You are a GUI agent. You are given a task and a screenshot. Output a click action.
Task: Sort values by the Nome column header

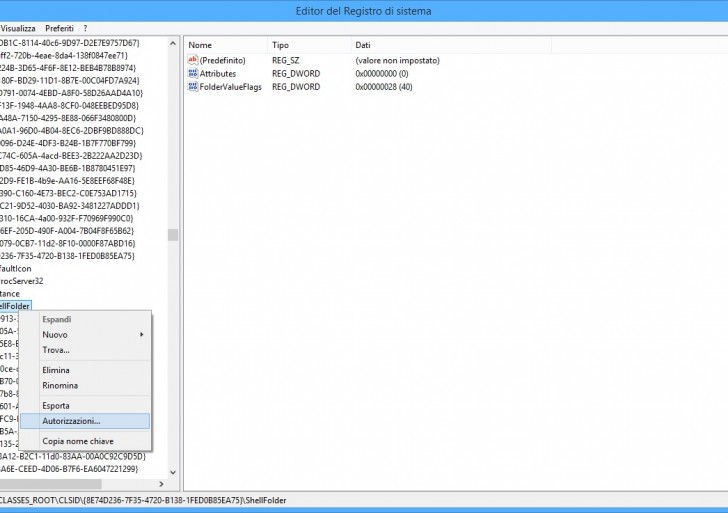tap(201, 45)
